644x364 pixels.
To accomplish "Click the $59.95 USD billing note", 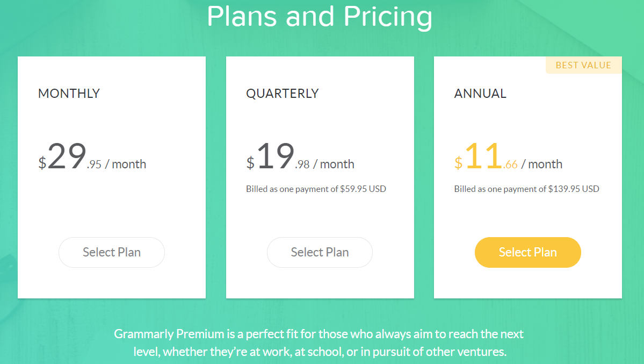I will tap(316, 189).
